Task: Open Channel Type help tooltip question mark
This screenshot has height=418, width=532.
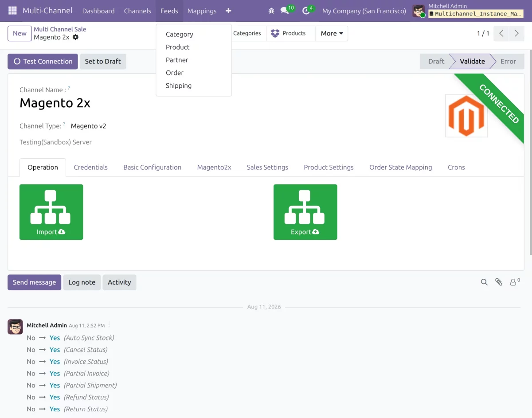Action: pos(64,125)
